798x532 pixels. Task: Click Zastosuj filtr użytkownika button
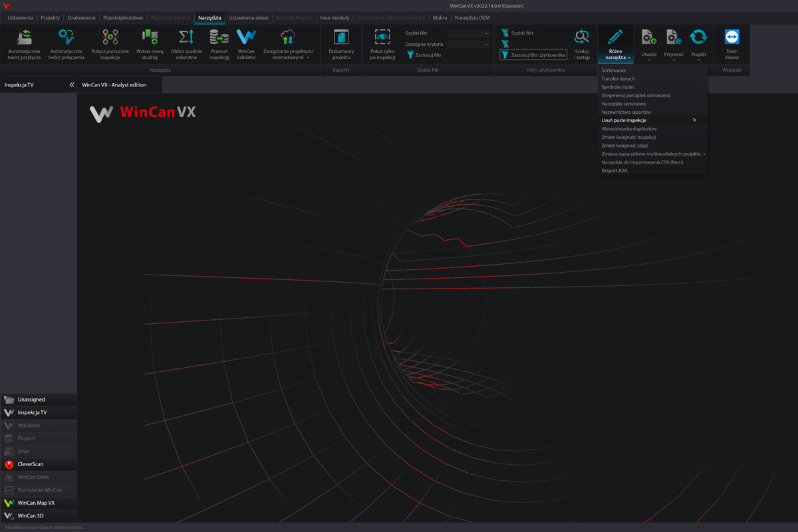[x=533, y=55]
